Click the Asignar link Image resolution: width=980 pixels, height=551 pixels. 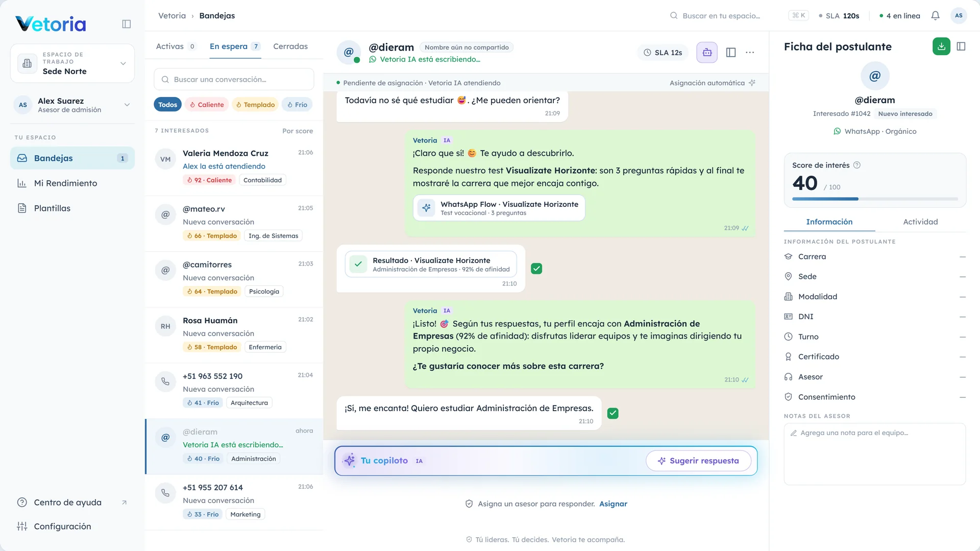613,504
